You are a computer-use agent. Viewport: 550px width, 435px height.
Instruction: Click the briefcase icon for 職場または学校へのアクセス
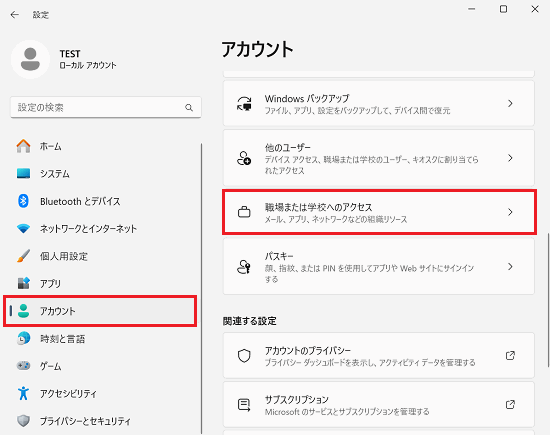pyautogui.click(x=244, y=212)
